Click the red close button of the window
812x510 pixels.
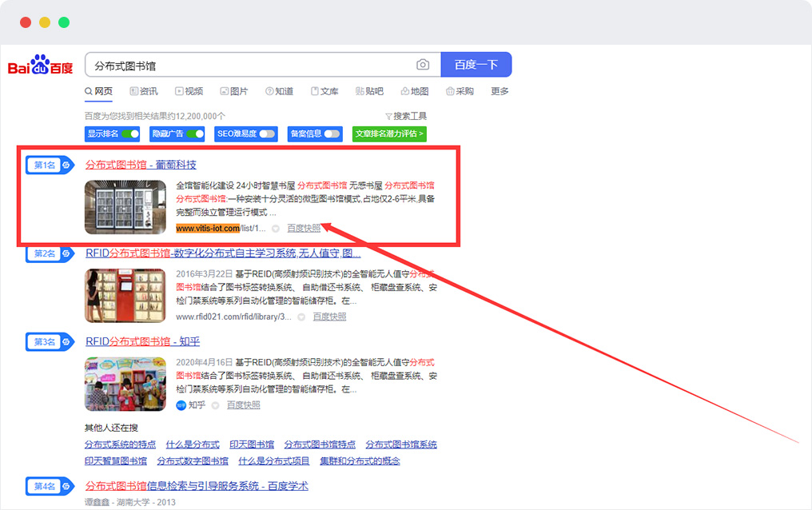click(x=26, y=22)
